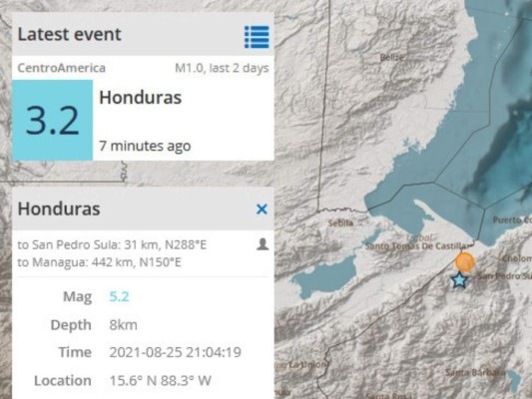The image size is (532, 399).
Task: Open the event list icon
Action: click(257, 37)
